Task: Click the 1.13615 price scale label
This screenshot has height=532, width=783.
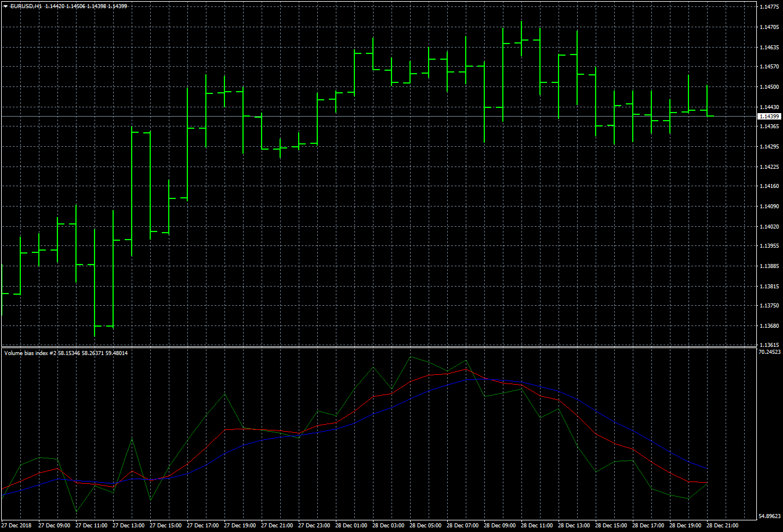Action: coord(768,345)
